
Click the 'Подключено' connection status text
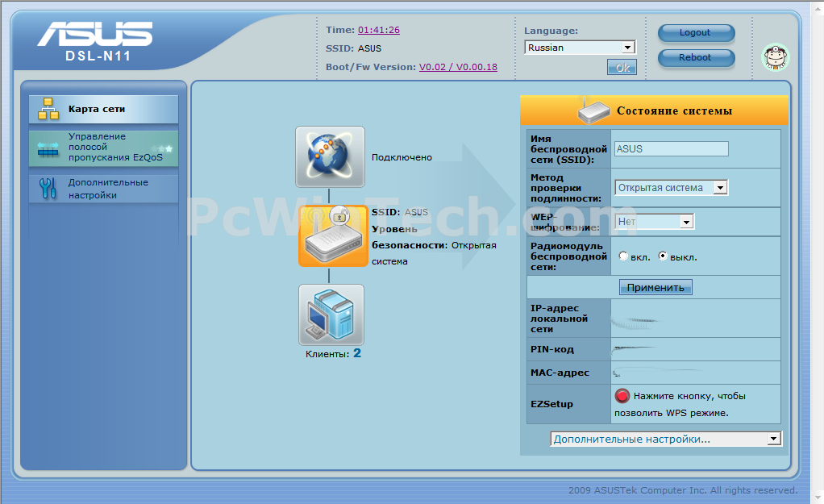pyautogui.click(x=402, y=157)
